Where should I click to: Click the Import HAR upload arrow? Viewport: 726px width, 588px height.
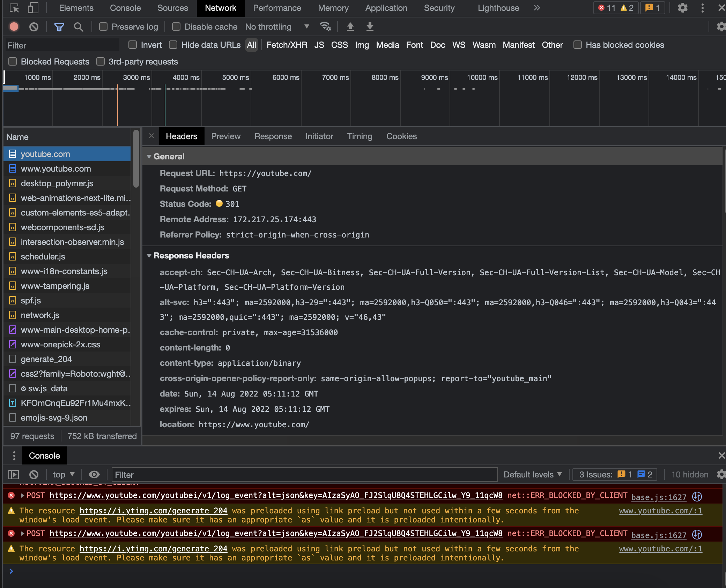pyautogui.click(x=350, y=27)
